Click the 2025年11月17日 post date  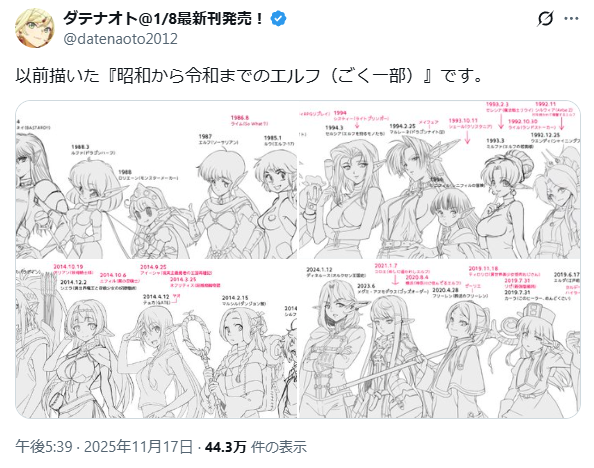pos(138,447)
